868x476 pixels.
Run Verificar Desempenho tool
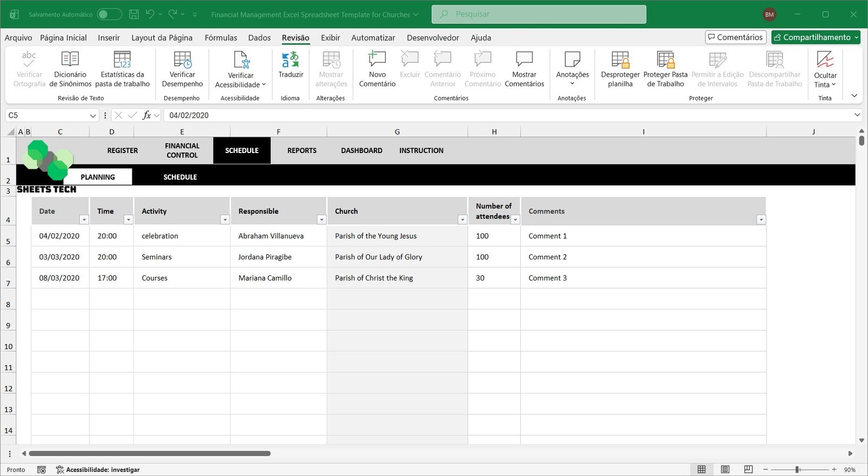tap(182, 60)
